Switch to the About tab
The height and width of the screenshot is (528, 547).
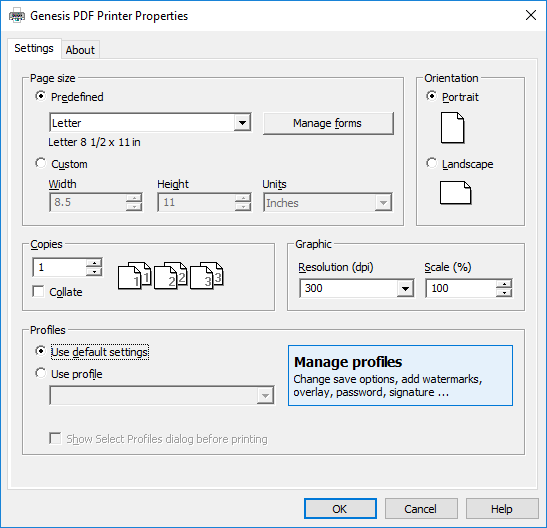click(x=80, y=50)
